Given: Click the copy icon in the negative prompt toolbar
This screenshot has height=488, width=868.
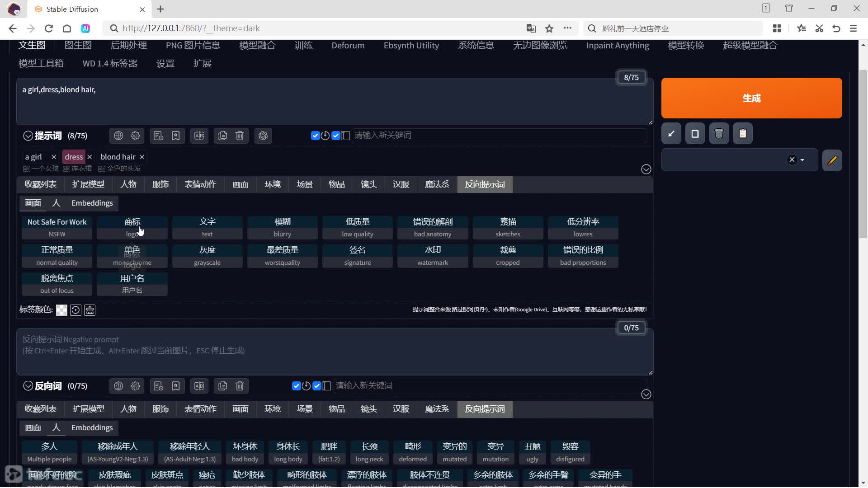Looking at the screenshot, I should (222, 386).
